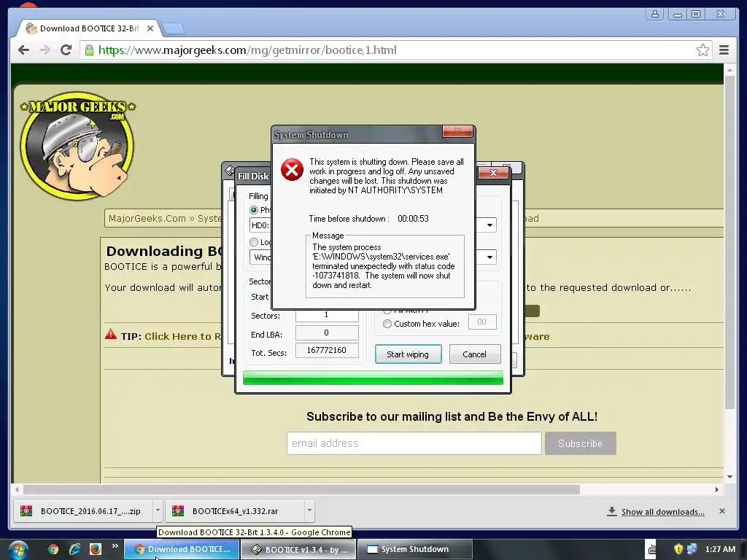Click the scroll down arrow

[x=729, y=477]
